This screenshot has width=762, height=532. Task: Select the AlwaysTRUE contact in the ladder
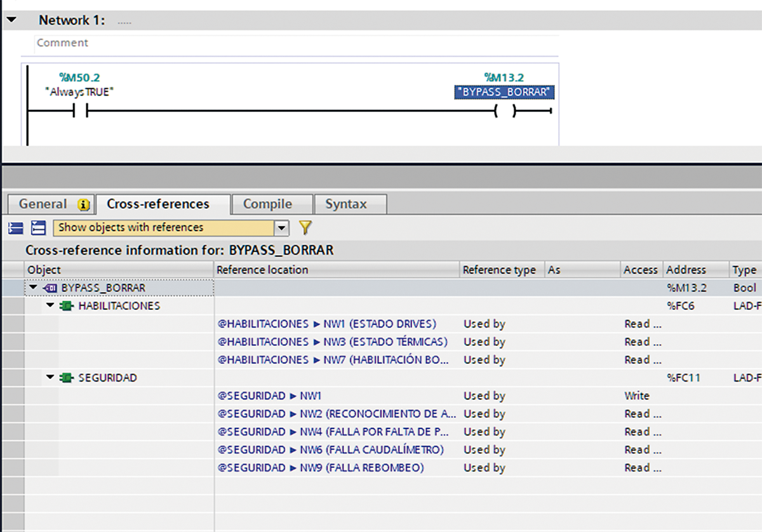(x=80, y=111)
